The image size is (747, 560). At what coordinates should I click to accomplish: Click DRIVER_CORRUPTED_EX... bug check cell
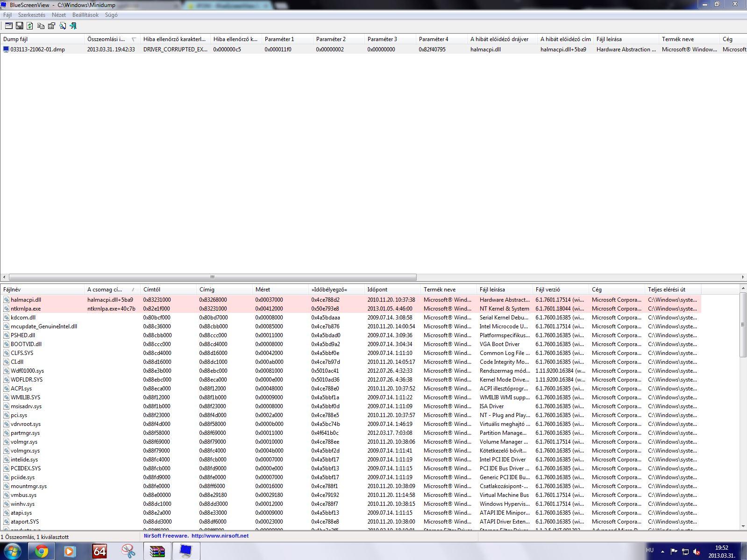175,49
